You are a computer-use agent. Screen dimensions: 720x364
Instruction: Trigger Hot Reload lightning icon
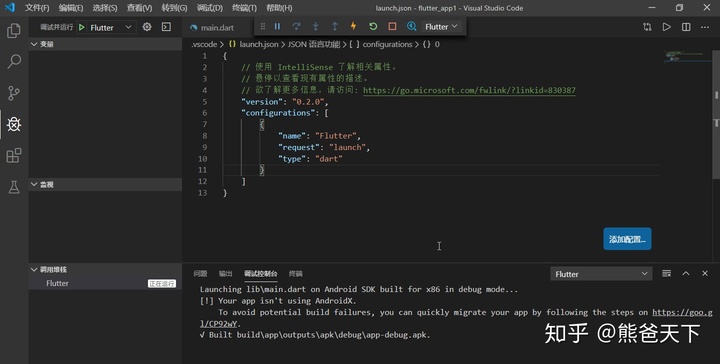(354, 27)
